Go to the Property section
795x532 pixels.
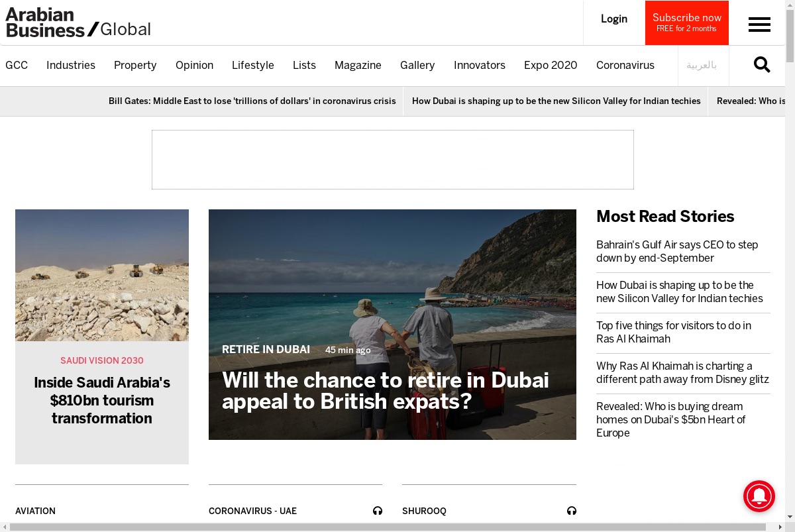tap(135, 65)
